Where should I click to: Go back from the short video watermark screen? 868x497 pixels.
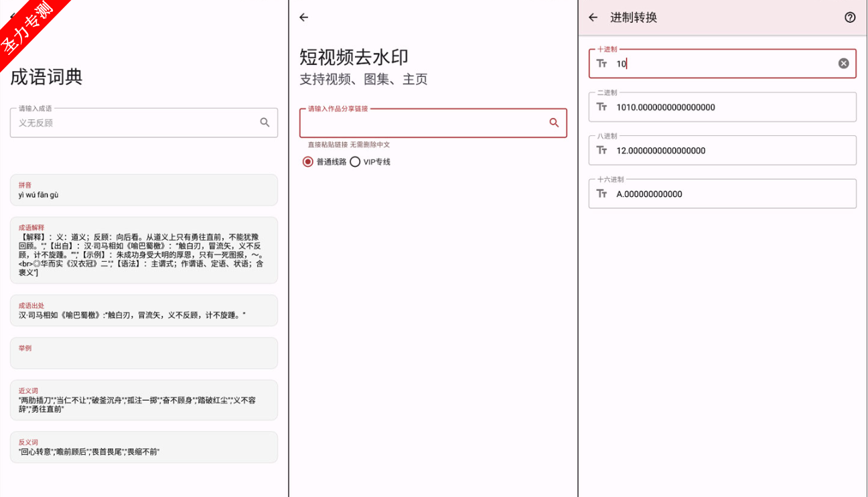coord(304,17)
